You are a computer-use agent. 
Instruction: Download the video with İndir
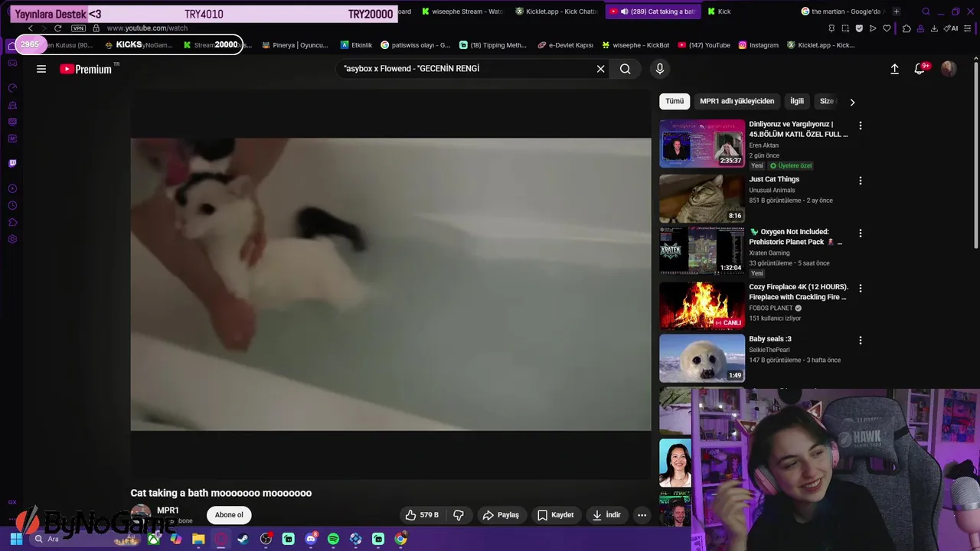607,515
